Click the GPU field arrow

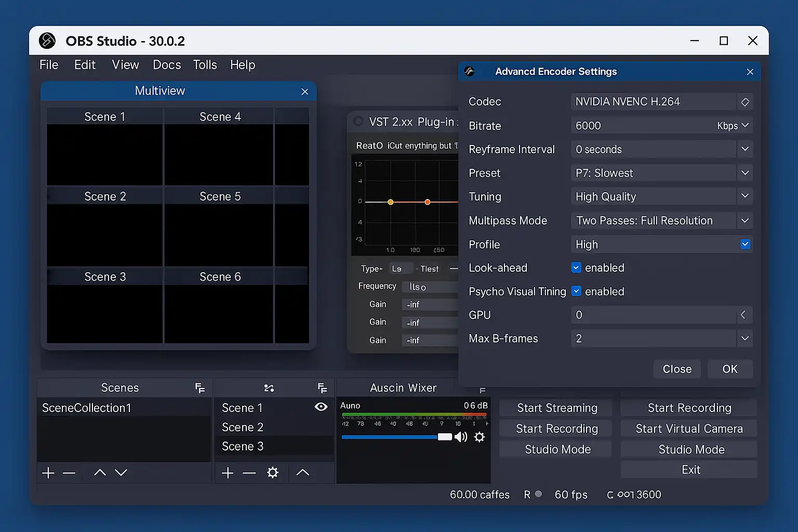pyautogui.click(x=743, y=315)
